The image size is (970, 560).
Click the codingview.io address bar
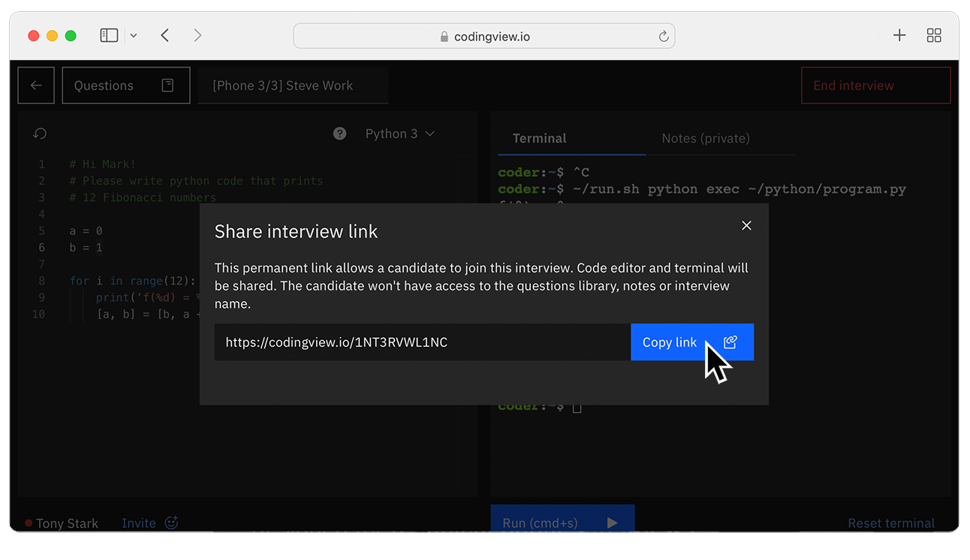(483, 36)
